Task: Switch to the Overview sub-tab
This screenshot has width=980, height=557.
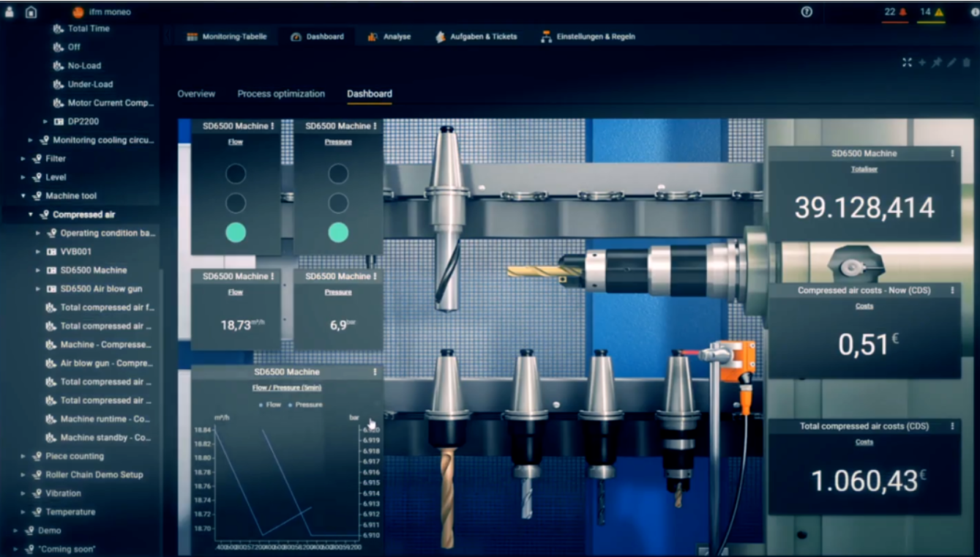Action: click(196, 94)
